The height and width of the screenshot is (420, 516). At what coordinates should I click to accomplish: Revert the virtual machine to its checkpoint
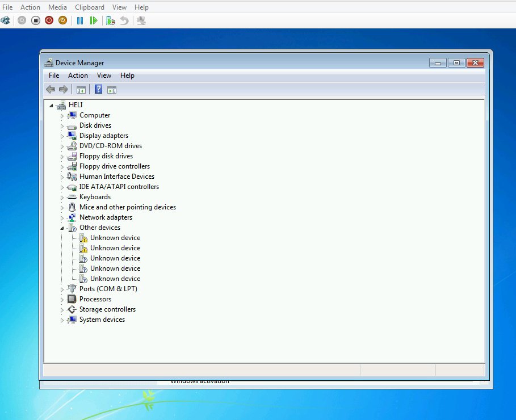point(124,20)
